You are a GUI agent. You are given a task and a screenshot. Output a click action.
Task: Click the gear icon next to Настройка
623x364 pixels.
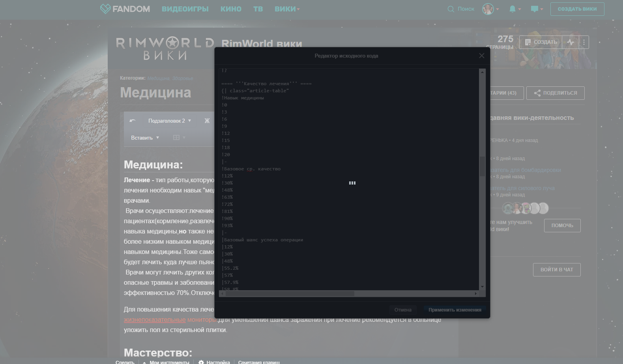coord(201,362)
